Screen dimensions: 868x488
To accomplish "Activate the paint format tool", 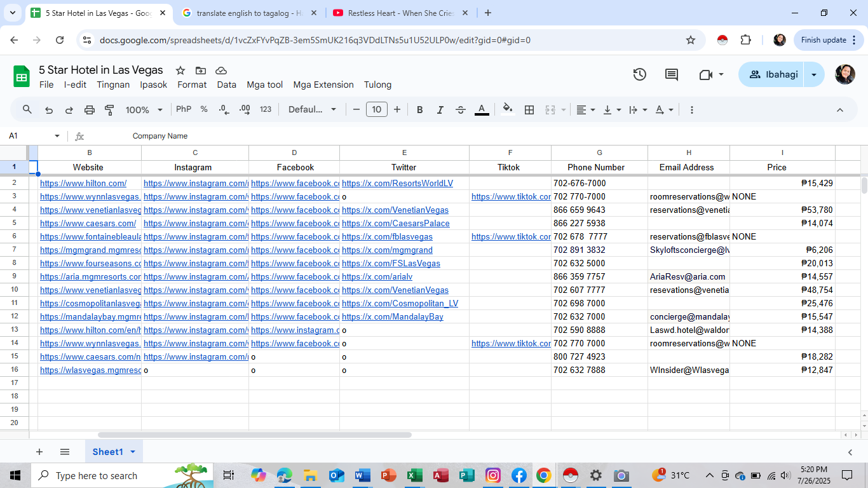I will coord(109,110).
